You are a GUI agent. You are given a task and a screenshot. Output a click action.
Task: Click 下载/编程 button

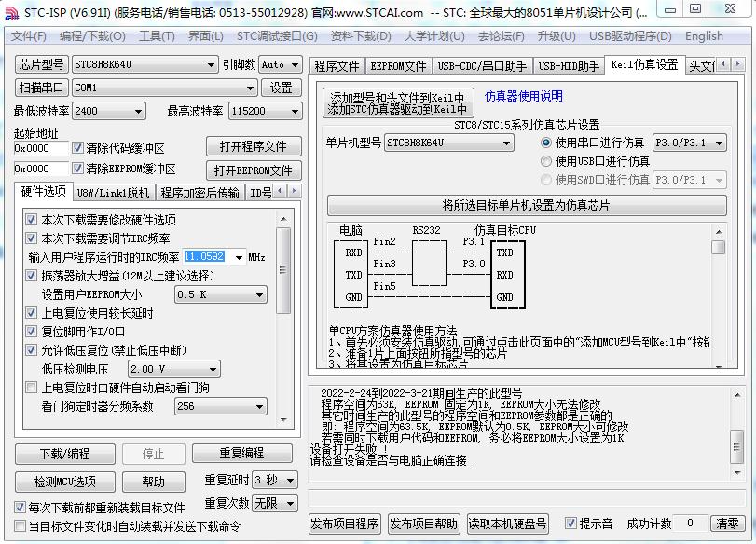65,454
